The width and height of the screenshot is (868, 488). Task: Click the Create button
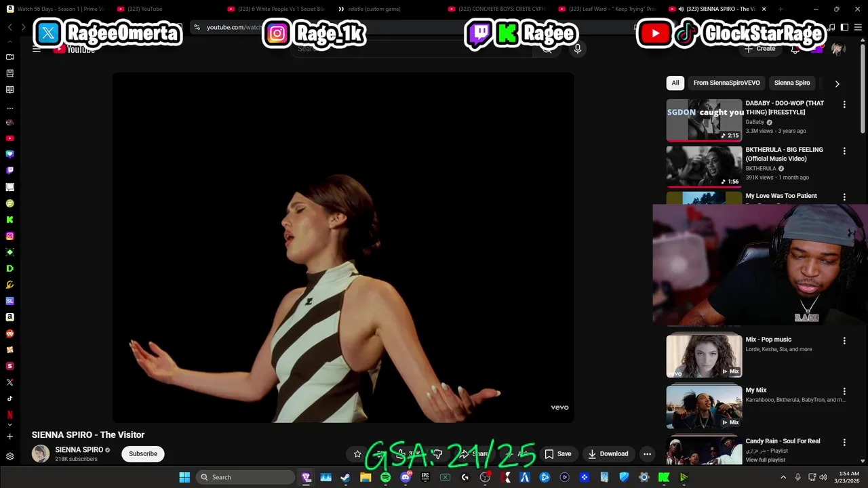(x=760, y=49)
